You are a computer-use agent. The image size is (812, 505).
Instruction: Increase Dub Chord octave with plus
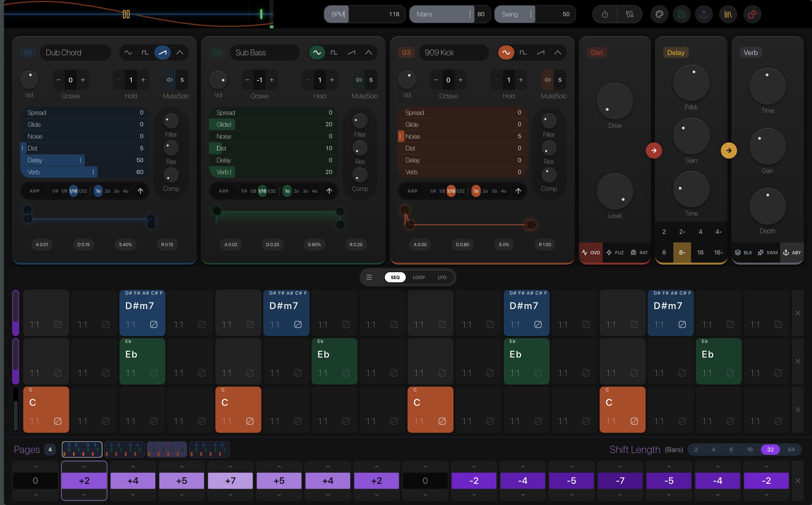point(83,80)
